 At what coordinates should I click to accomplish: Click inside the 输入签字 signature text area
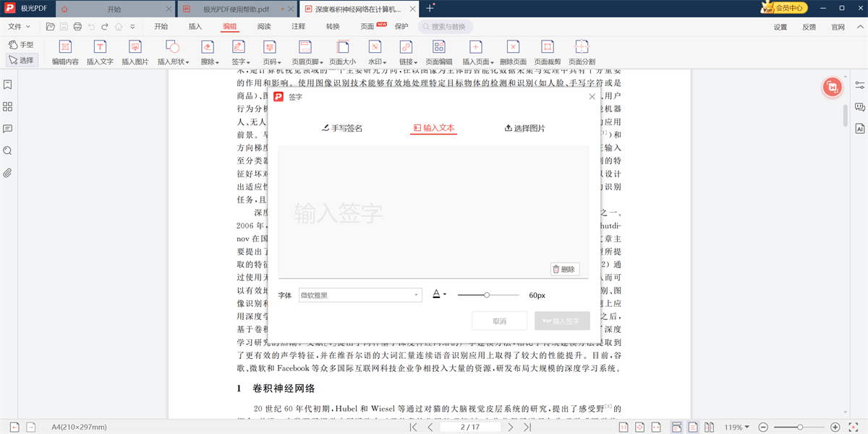pyautogui.click(x=434, y=210)
